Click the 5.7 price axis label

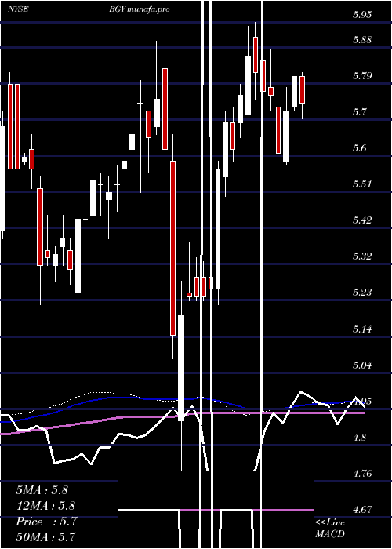(x=359, y=112)
